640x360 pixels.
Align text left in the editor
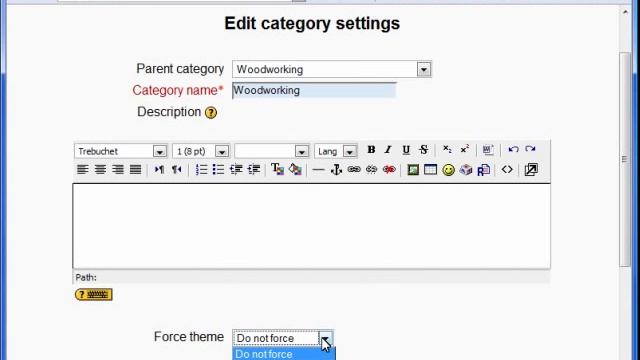coord(83,169)
